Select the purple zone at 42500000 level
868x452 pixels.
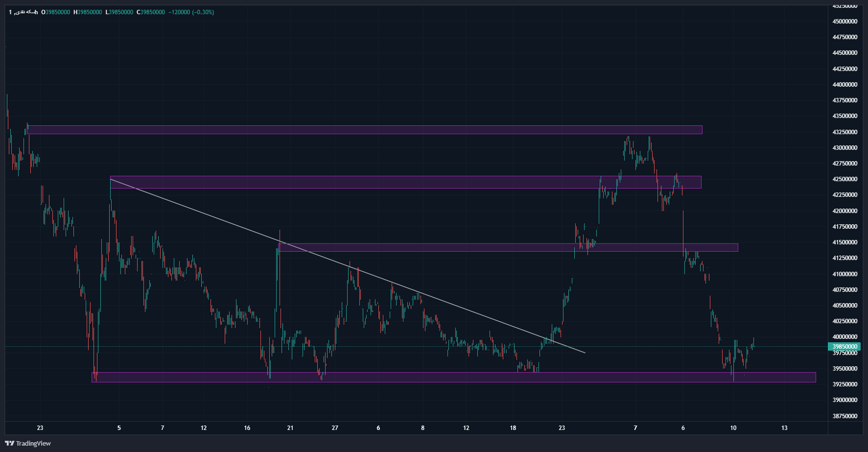[406, 182]
